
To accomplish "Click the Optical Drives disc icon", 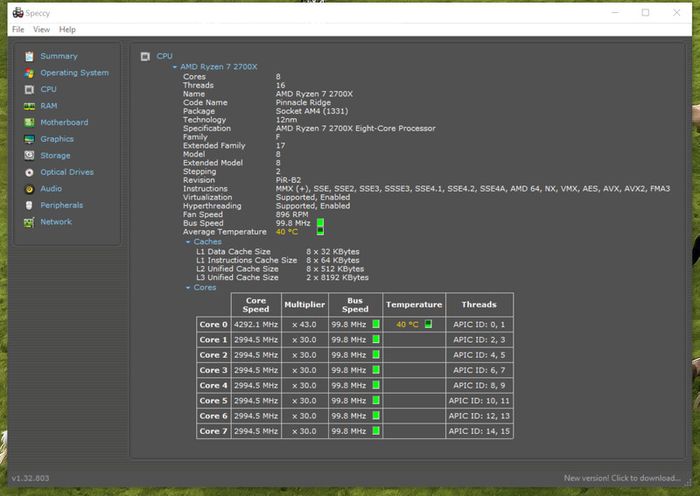I will 29,172.
